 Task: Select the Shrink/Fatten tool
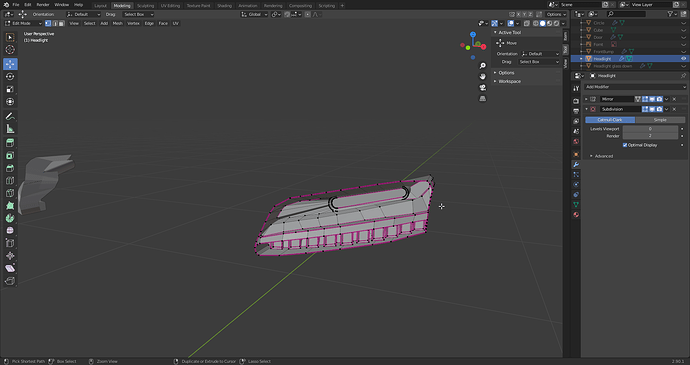[10, 256]
